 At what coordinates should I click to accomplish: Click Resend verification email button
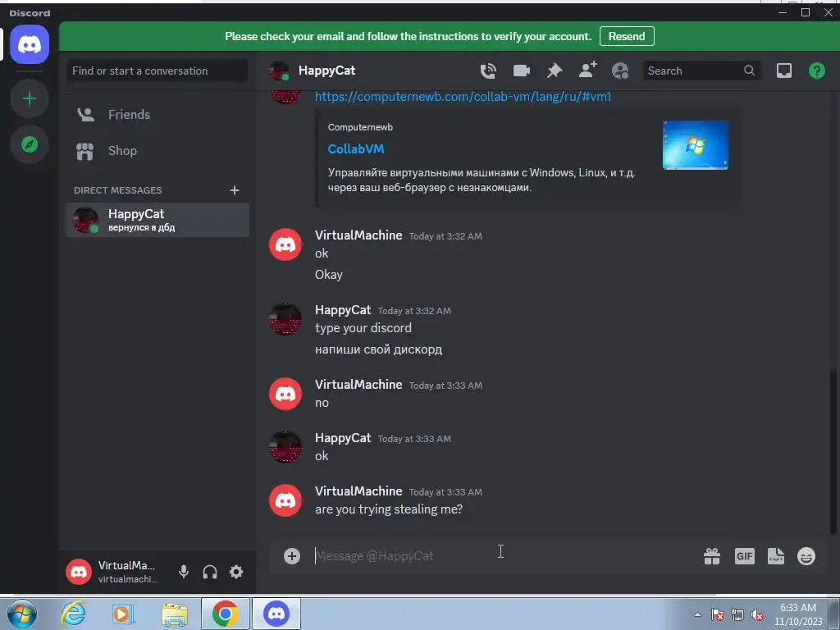click(627, 36)
